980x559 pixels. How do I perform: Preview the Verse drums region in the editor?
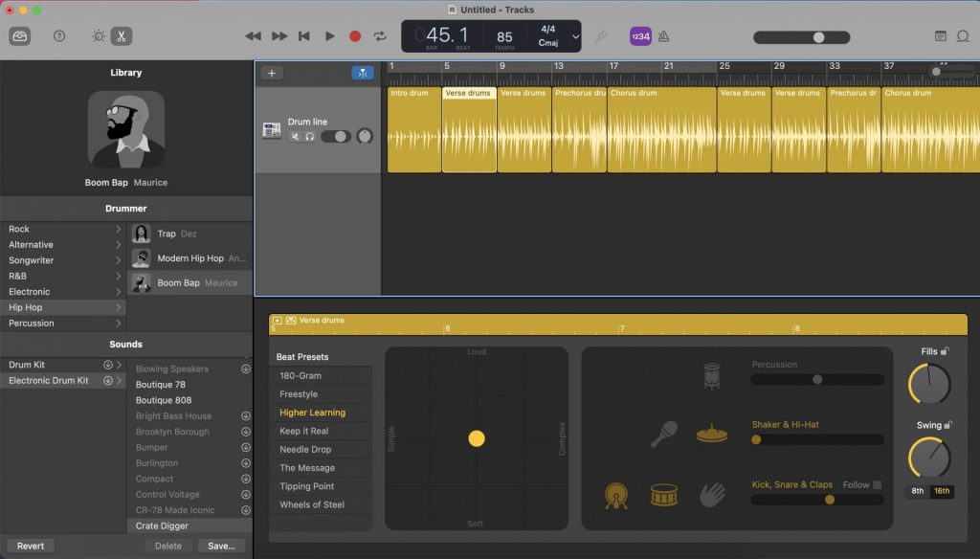[277, 320]
